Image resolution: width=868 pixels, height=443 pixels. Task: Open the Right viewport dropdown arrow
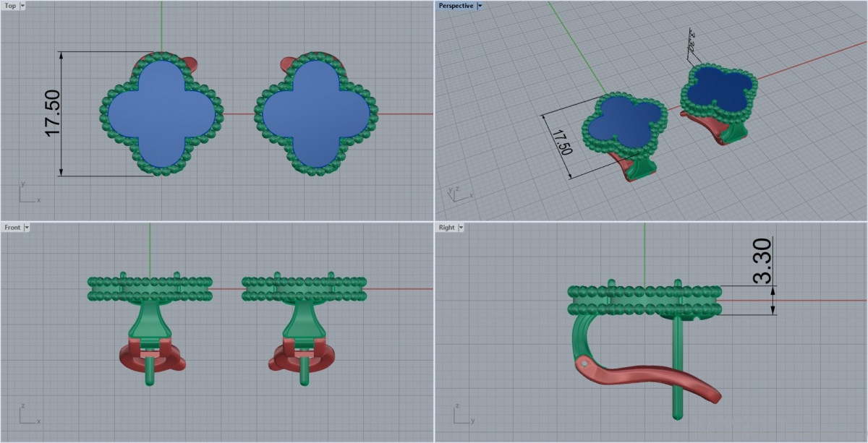[x=461, y=228]
